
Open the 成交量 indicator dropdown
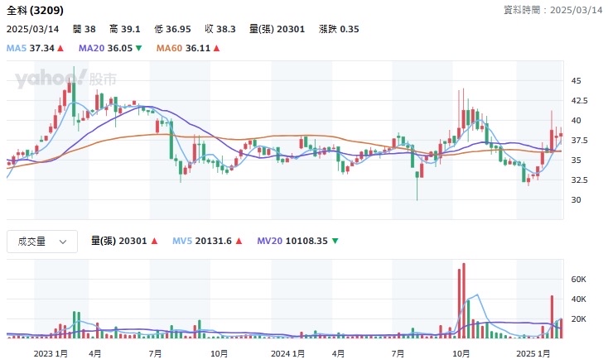click(42, 242)
